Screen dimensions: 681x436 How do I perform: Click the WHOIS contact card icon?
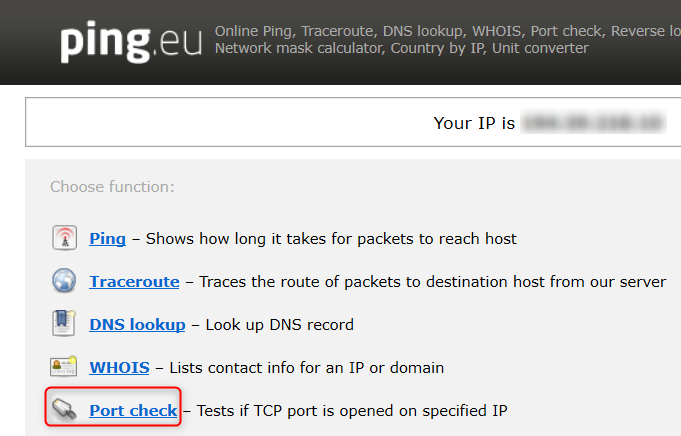pyautogui.click(x=64, y=367)
